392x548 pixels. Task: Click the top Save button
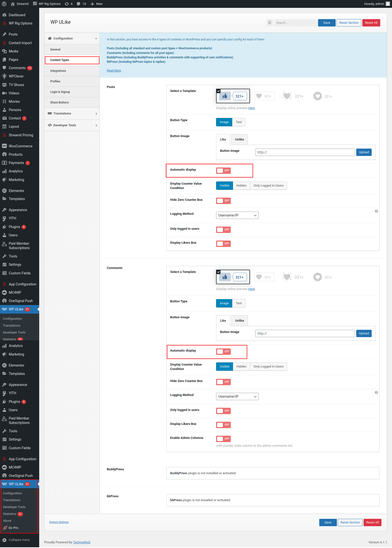coord(327,23)
